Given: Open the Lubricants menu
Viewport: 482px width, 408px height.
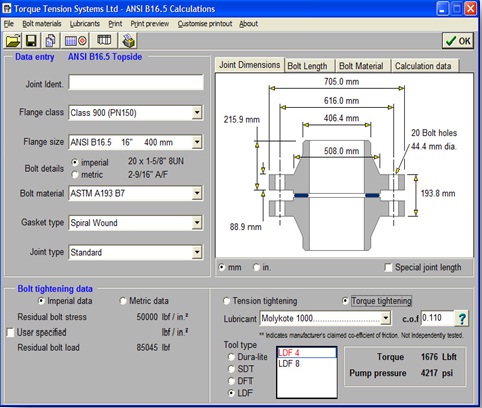Looking at the screenshot, I should click(85, 24).
